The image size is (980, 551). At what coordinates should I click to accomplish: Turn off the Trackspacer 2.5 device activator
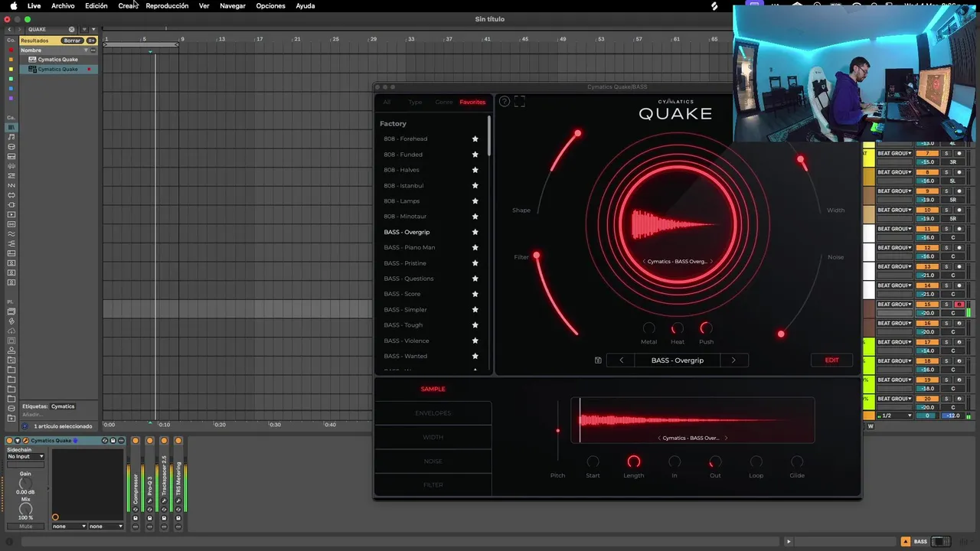164,441
